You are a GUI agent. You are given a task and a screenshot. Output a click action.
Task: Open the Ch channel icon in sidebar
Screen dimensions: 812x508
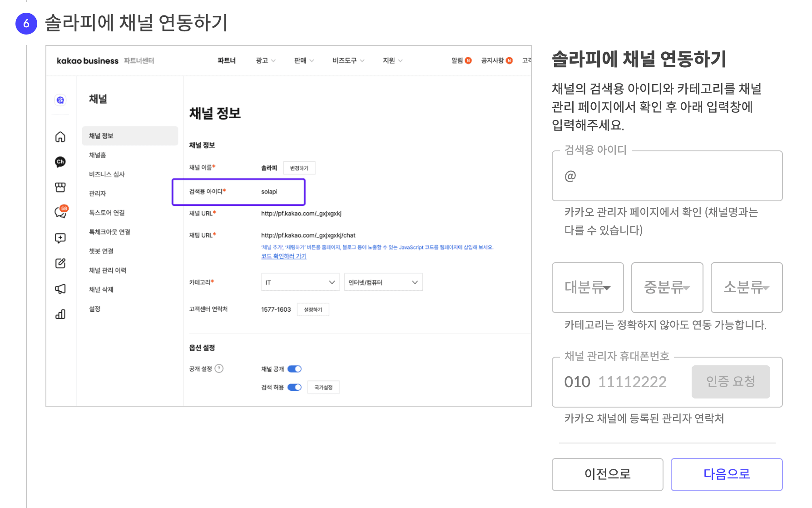coord(60,162)
